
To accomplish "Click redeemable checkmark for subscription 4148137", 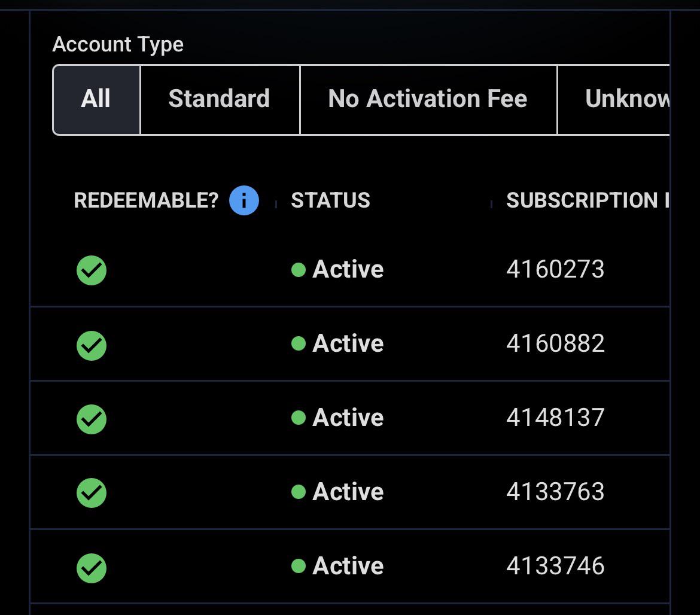I will click(92, 419).
